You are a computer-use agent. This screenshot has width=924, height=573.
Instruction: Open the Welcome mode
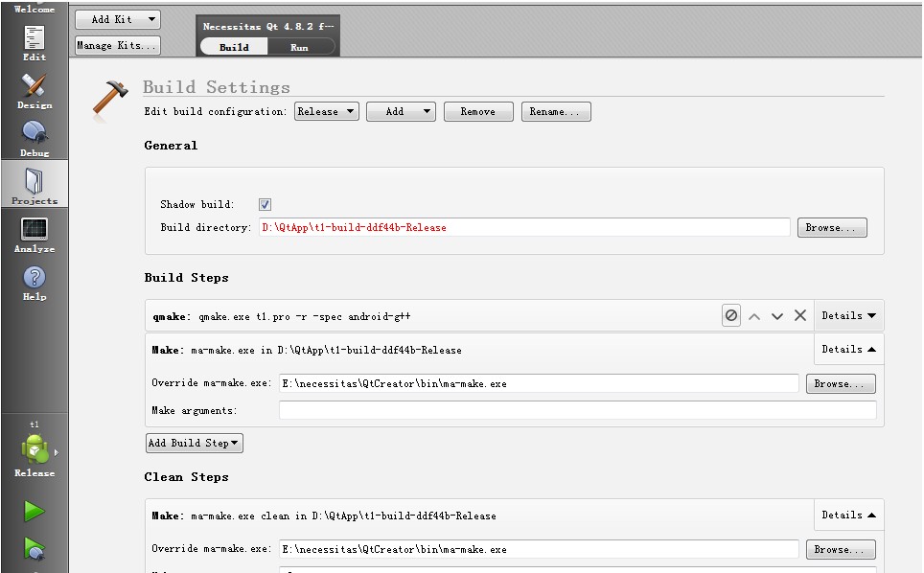click(x=35, y=9)
